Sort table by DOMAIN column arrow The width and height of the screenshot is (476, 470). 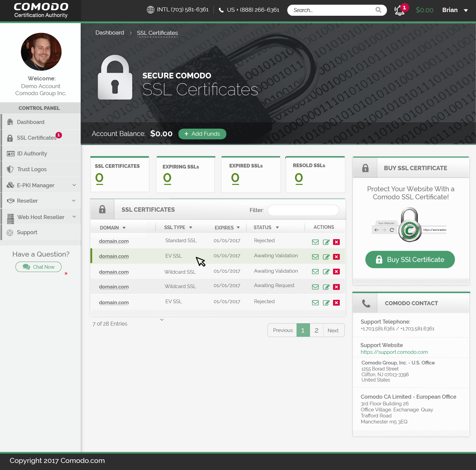tap(124, 228)
